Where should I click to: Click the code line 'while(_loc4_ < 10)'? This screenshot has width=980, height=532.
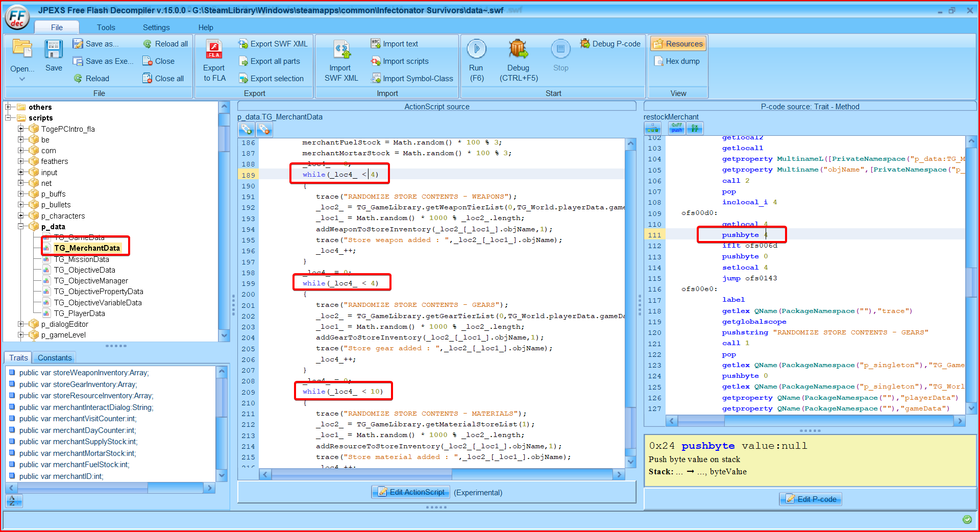point(342,392)
